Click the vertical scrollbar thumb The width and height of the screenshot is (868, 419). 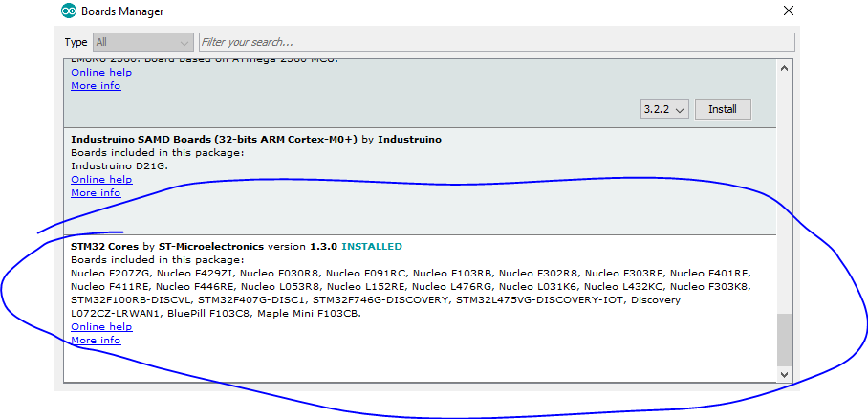[x=784, y=340]
